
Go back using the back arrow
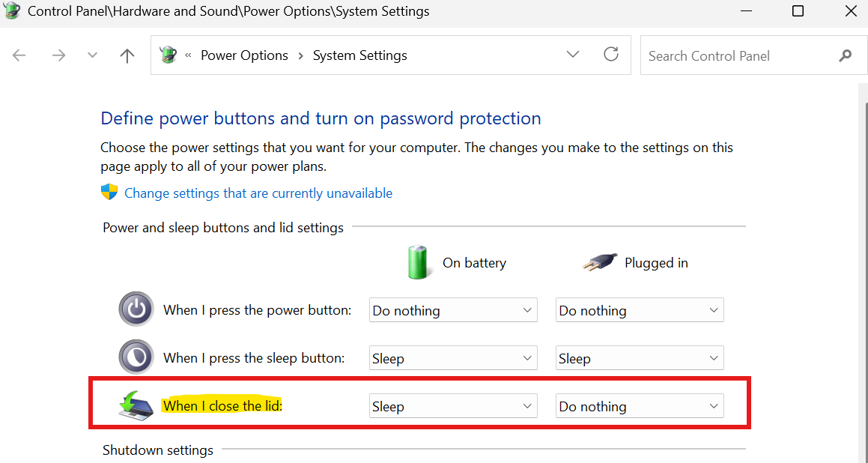tap(19, 55)
